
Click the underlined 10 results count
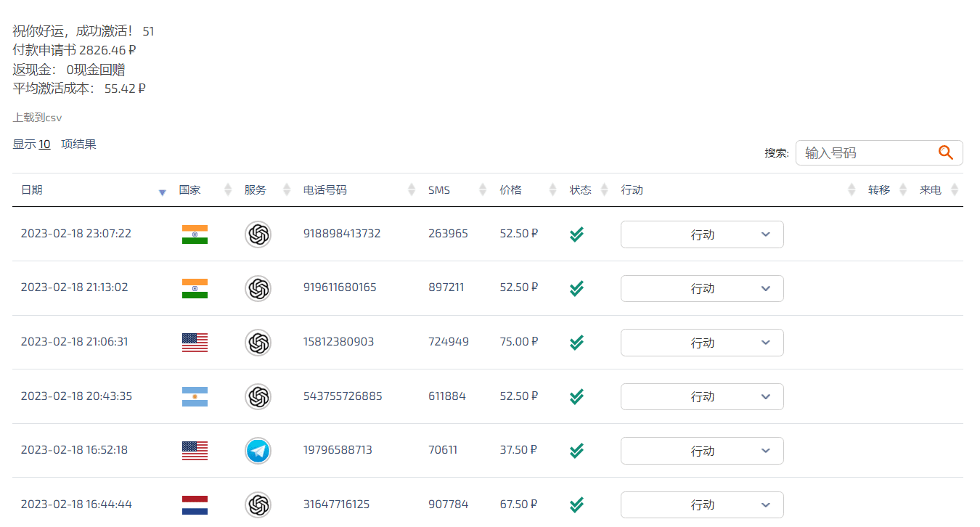44,144
